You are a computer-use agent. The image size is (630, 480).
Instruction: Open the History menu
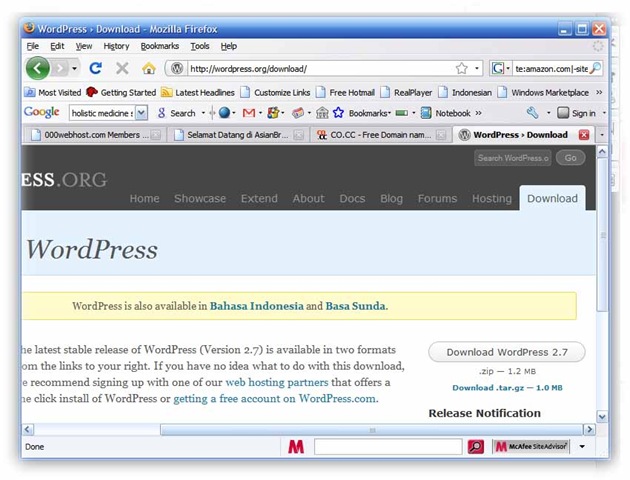116,46
